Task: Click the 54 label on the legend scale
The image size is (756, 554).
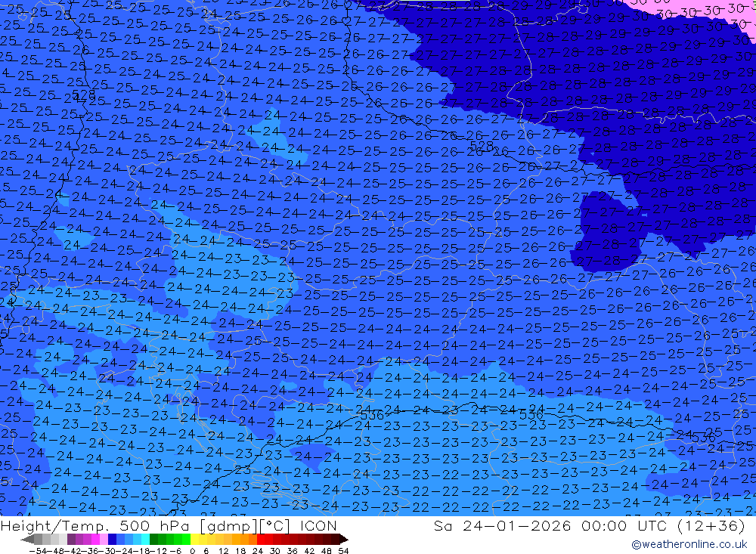Action: coord(343,551)
